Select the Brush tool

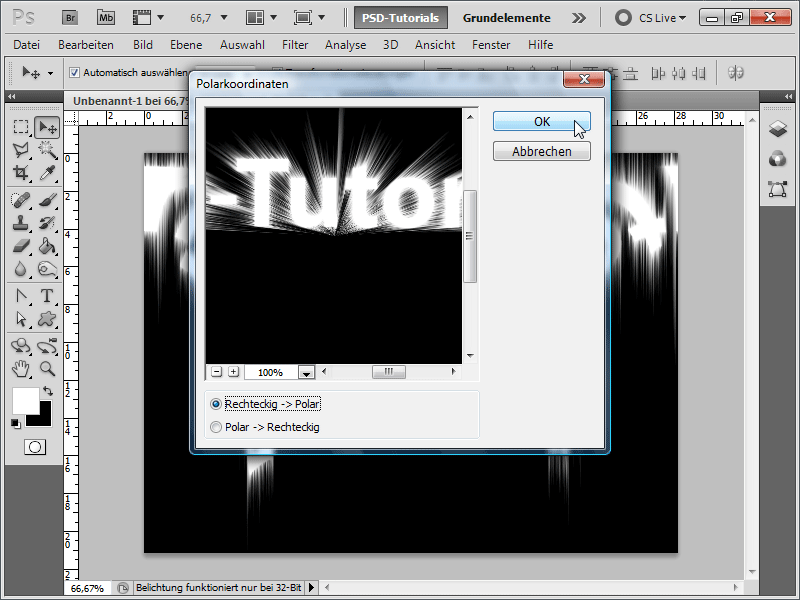click(x=47, y=201)
